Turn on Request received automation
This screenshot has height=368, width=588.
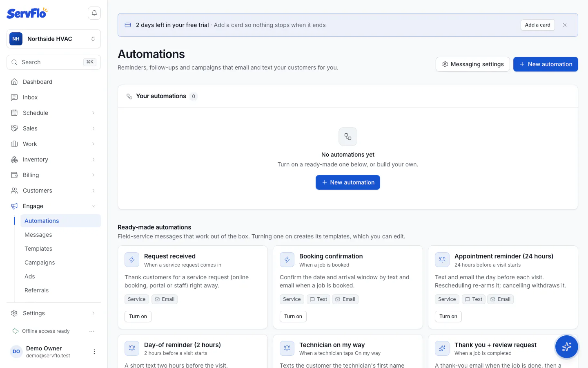pyautogui.click(x=138, y=316)
